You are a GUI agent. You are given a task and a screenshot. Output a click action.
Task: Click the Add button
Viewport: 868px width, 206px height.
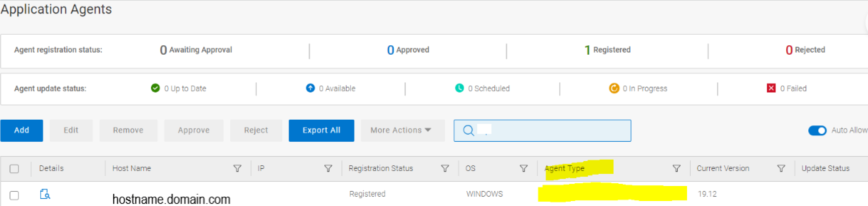(x=21, y=130)
